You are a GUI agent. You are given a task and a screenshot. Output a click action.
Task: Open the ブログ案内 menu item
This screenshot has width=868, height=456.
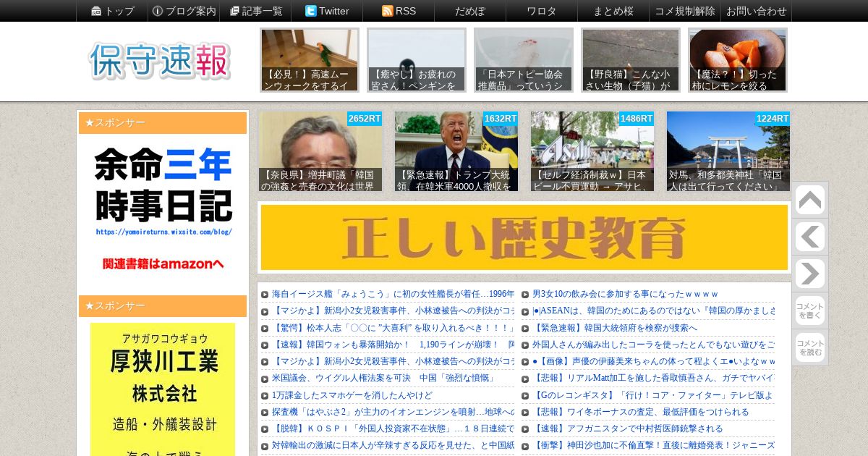[x=184, y=11]
